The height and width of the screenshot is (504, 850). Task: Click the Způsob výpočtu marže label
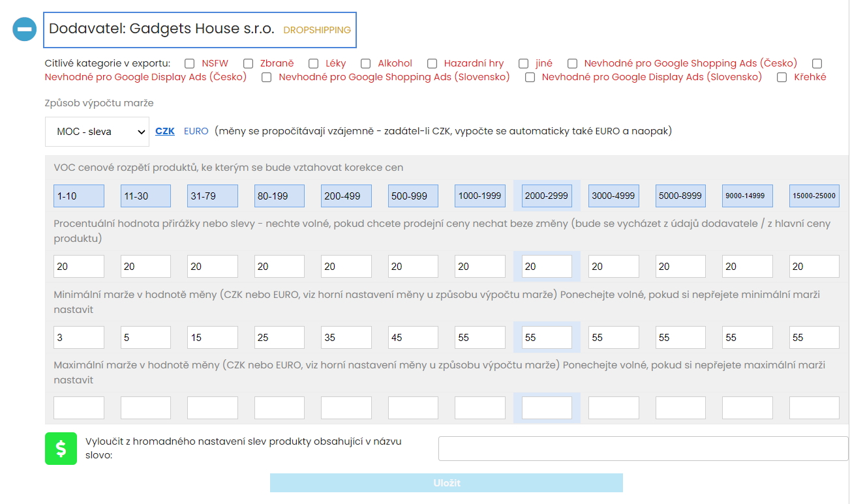coord(99,103)
